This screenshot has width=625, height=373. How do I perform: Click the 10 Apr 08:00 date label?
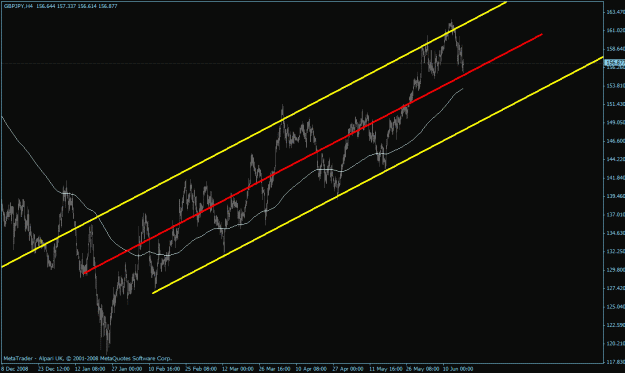[x=311, y=369]
